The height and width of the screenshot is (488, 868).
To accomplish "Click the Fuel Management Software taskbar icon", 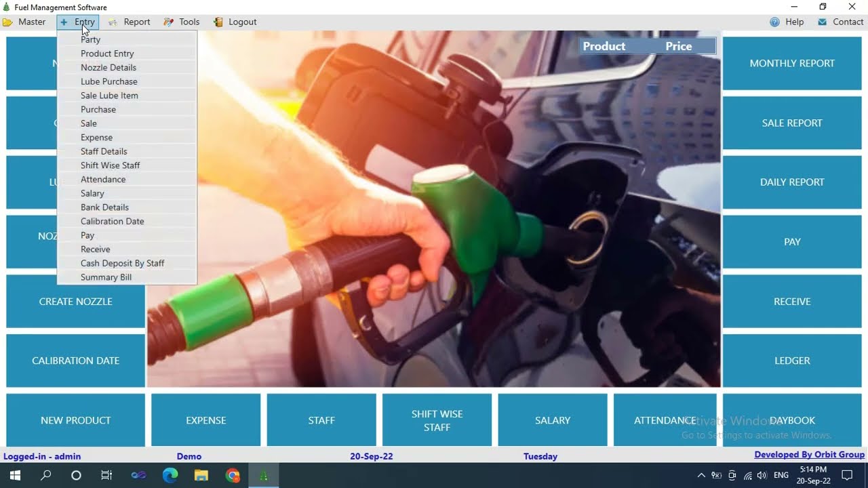I will click(264, 474).
